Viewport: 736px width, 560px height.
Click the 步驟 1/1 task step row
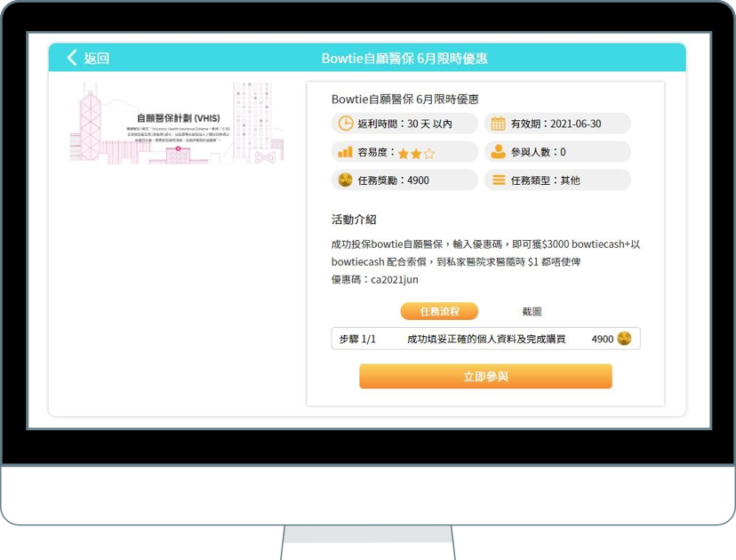[485, 339]
